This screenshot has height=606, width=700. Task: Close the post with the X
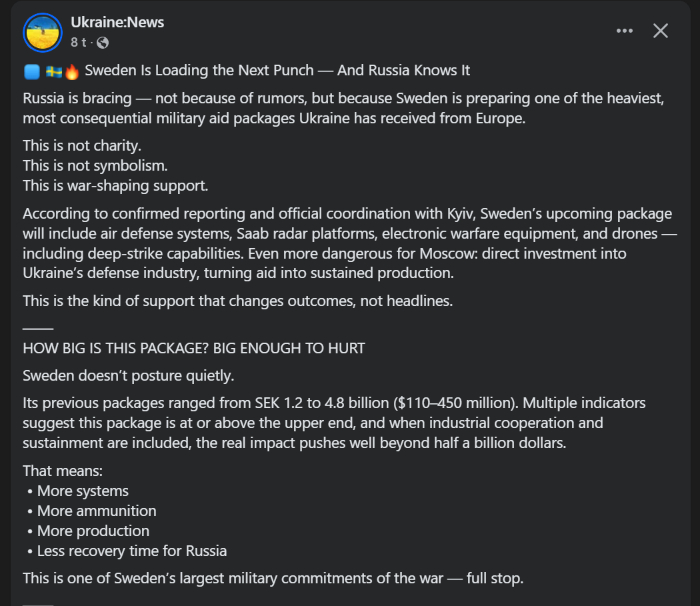[x=660, y=31]
